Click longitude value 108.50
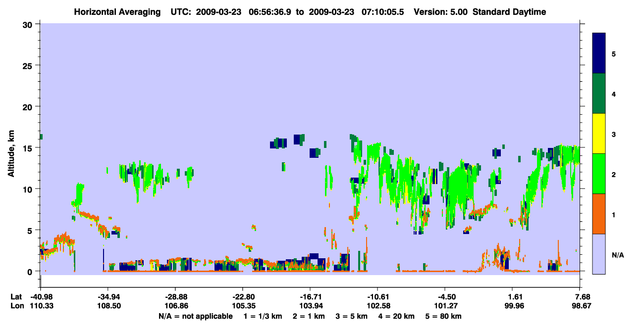644x330 pixels. (x=108, y=306)
